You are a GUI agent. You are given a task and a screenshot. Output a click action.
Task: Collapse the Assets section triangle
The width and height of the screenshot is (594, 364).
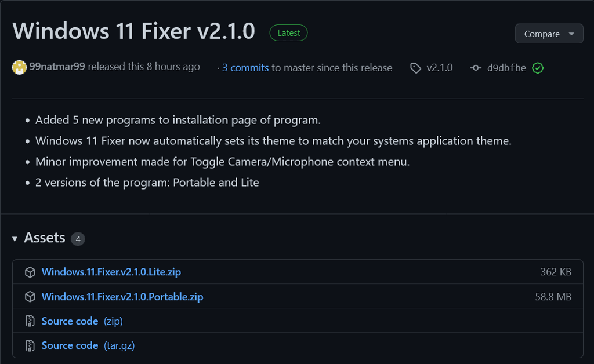pyautogui.click(x=15, y=239)
